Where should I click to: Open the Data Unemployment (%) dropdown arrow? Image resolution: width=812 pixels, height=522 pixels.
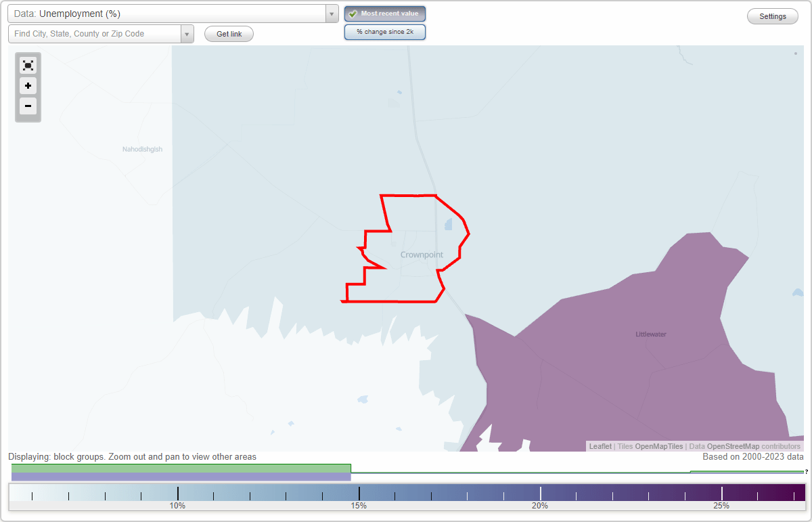tap(332, 14)
